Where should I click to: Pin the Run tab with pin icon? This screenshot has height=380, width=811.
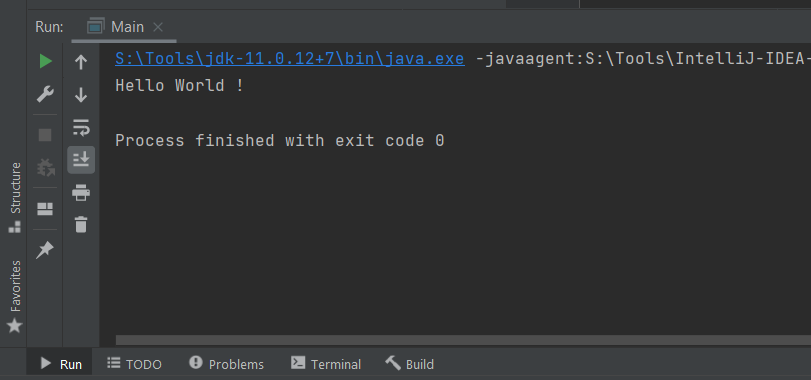45,251
